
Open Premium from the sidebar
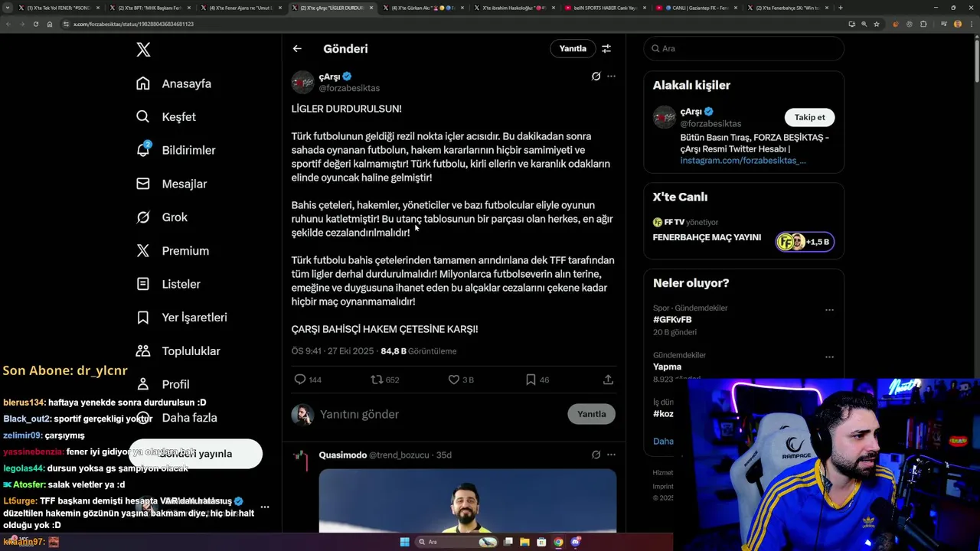172,250
